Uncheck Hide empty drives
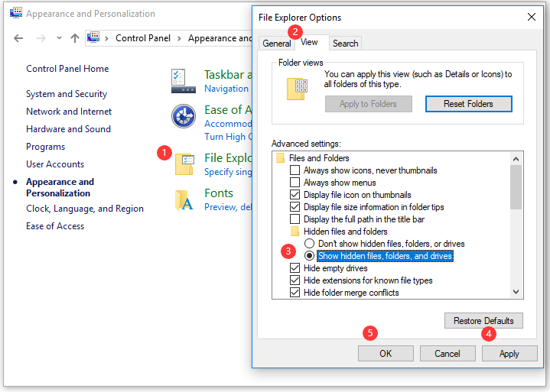The height and width of the screenshot is (392, 550). click(295, 268)
